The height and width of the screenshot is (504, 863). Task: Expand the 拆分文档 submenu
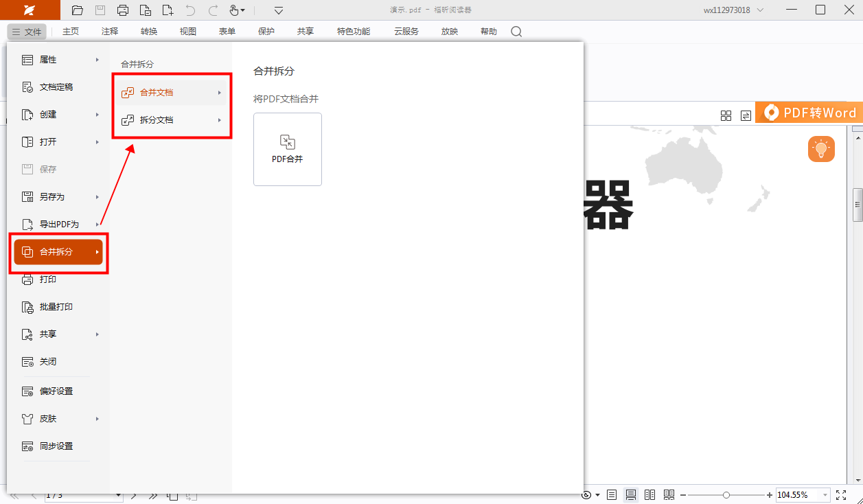tap(172, 120)
